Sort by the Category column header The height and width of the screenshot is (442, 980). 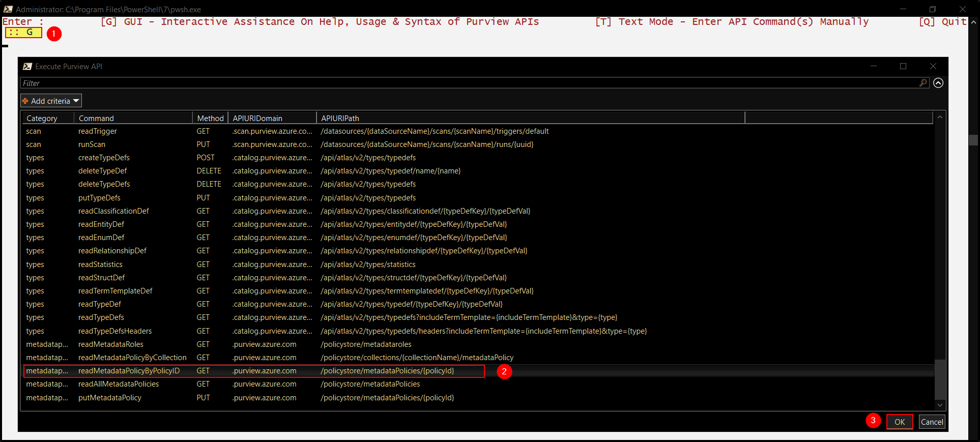(48, 118)
